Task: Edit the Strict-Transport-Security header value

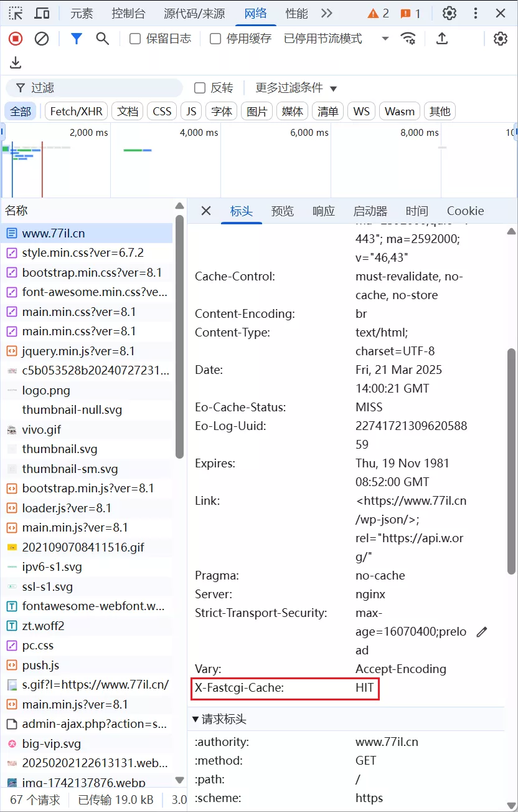Action: click(481, 631)
